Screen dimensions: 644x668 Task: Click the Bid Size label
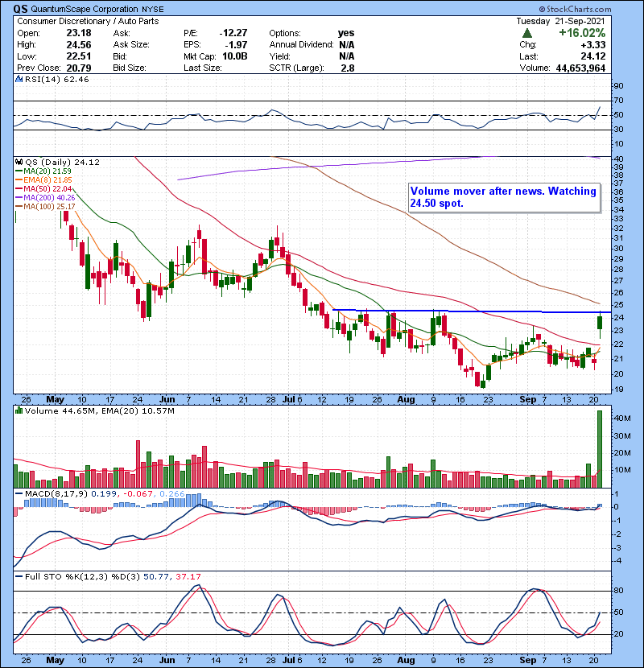click(x=130, y=68)
